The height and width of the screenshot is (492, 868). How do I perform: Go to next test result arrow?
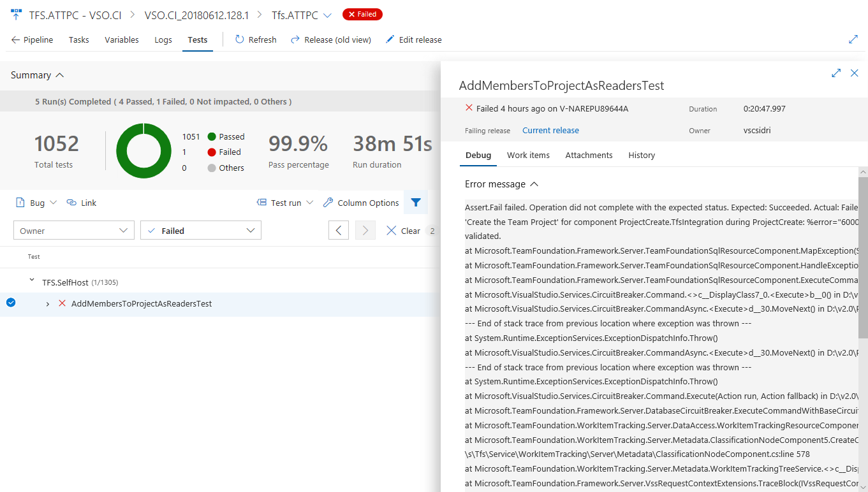[365, 231]
